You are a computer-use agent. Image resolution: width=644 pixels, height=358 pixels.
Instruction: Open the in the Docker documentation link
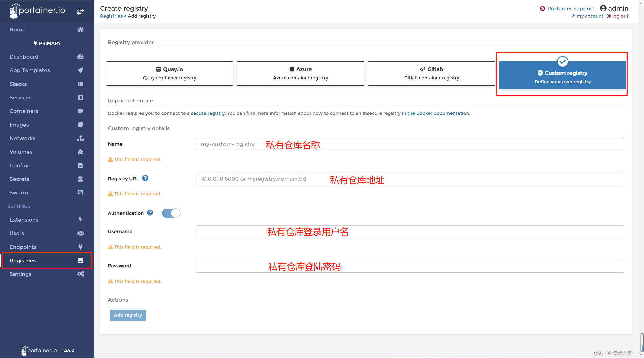click(x=435, y=113)
